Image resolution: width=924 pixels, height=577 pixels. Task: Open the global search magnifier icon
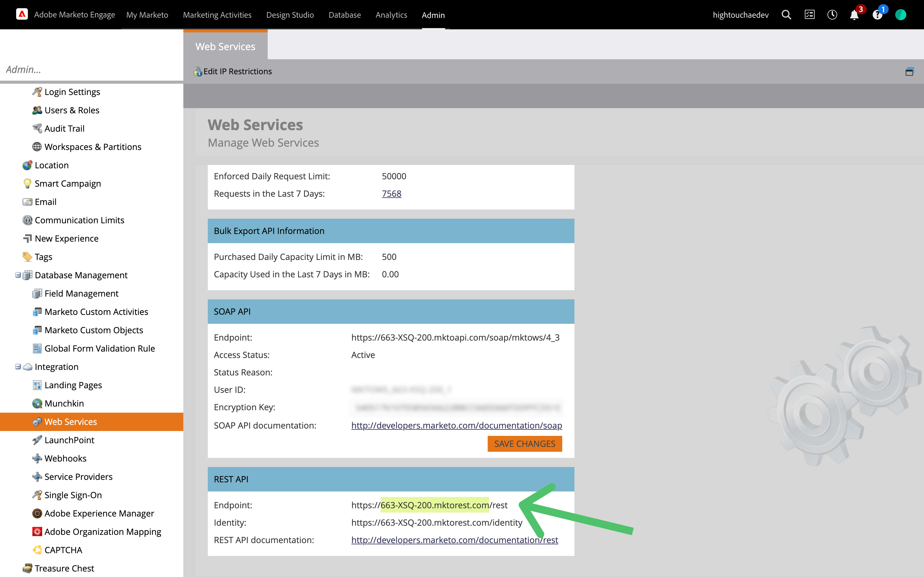coord(786,15)
